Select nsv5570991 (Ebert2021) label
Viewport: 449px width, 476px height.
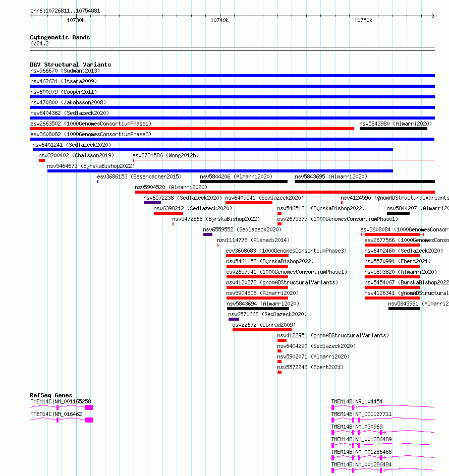[398, 261]
